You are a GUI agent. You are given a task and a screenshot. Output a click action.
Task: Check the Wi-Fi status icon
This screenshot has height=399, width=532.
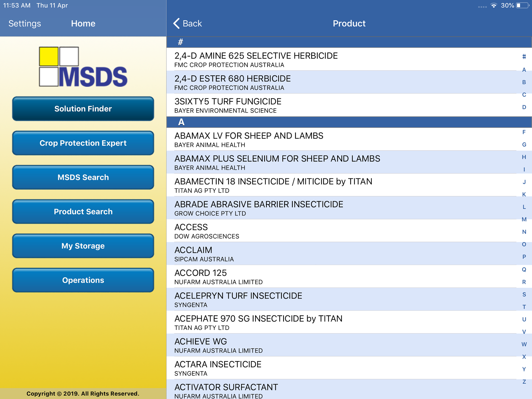(x=493, y=5)
